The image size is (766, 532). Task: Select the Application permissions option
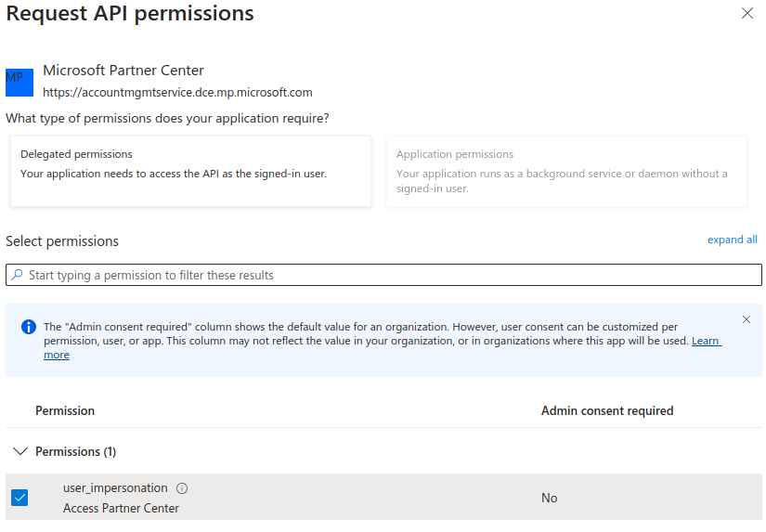tap(566, 172)
